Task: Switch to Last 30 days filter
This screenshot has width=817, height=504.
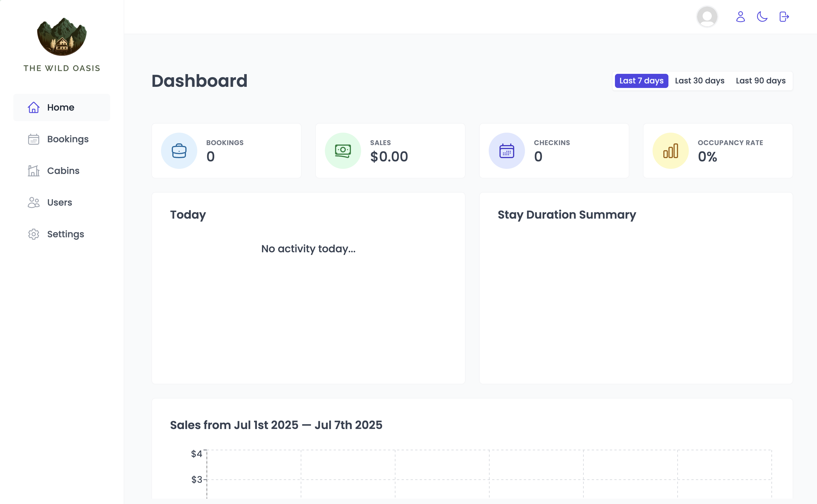Action: click(x=700, y=81)
